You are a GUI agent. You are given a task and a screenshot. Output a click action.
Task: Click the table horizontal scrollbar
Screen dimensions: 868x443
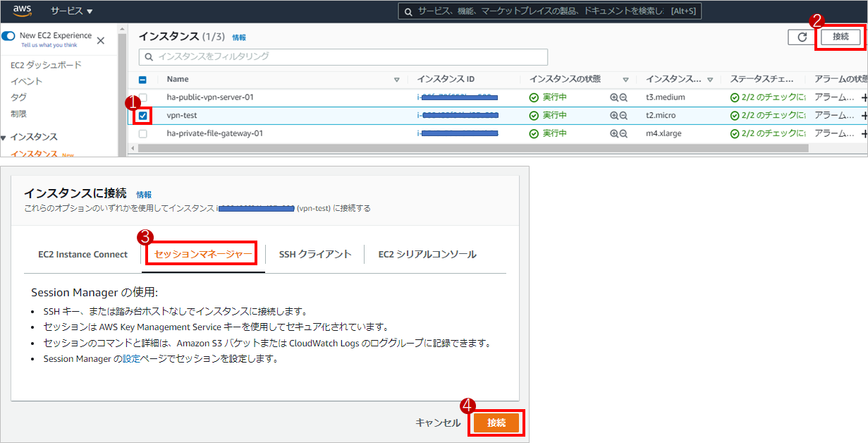point(473,148)
